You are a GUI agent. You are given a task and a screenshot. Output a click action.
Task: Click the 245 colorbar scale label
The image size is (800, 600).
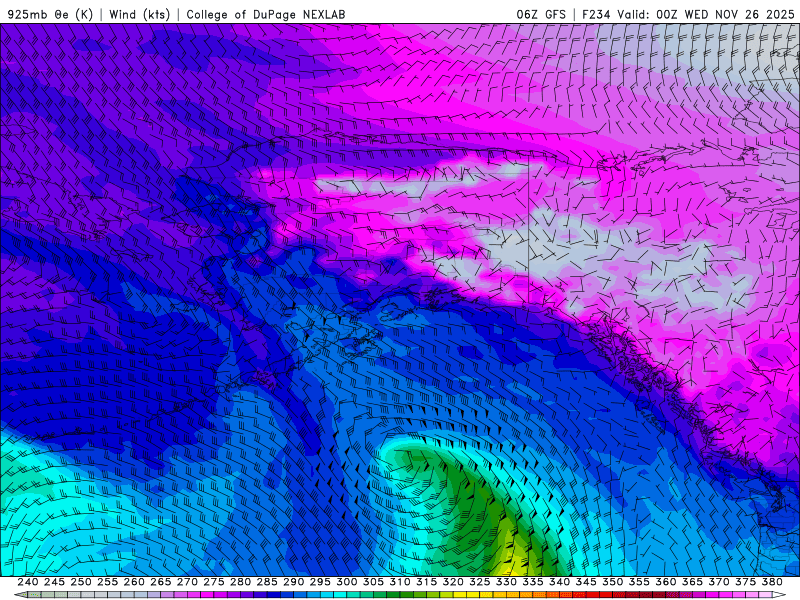(x=54, y=582)
